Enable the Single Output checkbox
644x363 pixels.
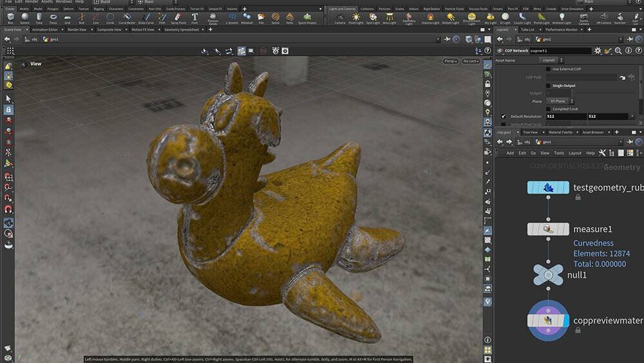click(x=548, y=86)
